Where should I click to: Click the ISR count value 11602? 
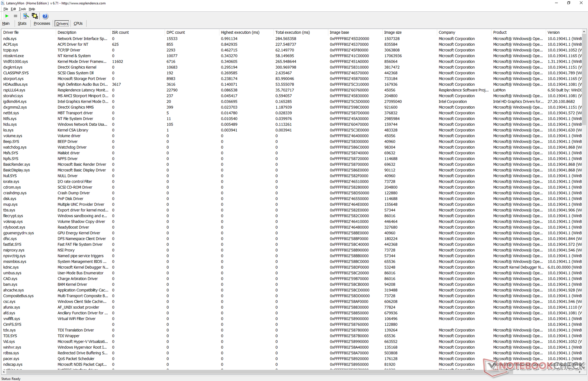(118, 62)
